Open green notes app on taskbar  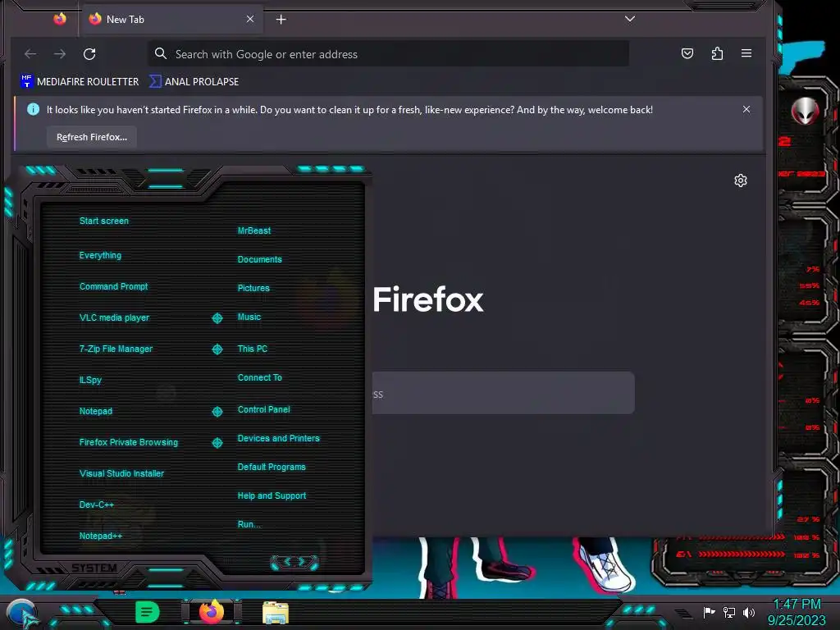point(147,612)
